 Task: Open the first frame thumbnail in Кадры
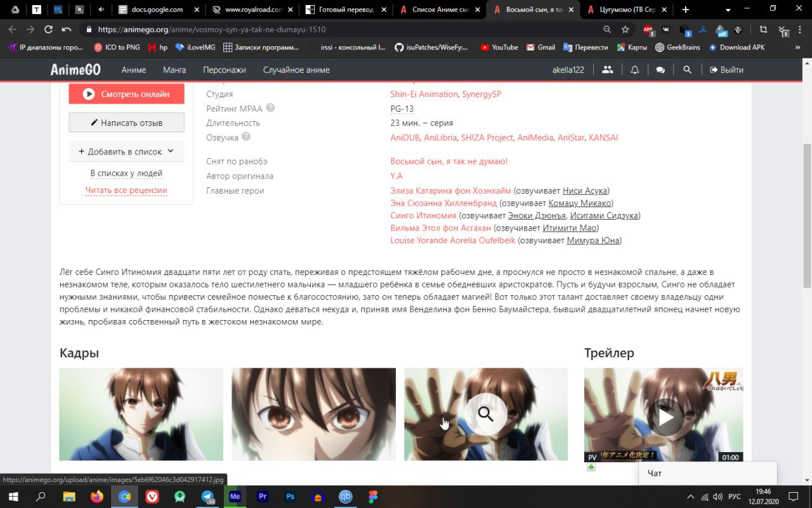click(x=141, y=414)
